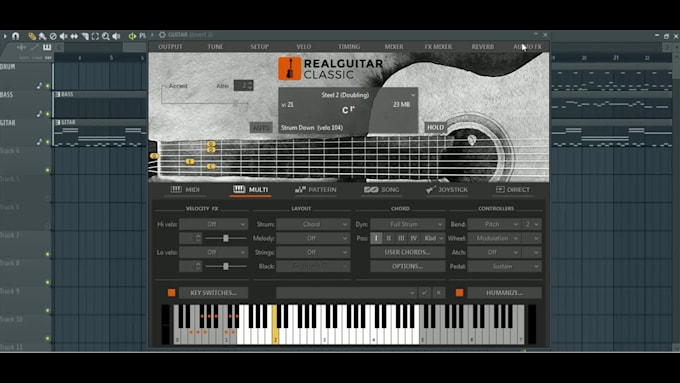Click the piano keys icon below toolbar

pos(47,47)
